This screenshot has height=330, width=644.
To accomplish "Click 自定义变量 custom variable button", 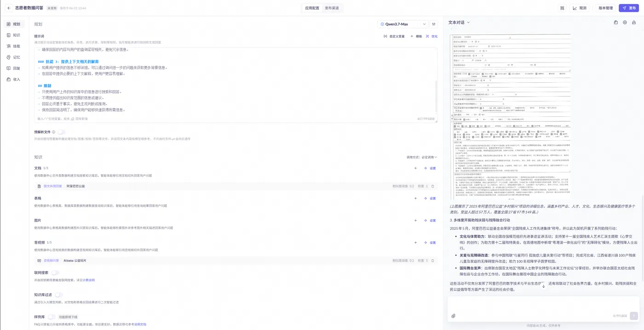I will [394, 36].
